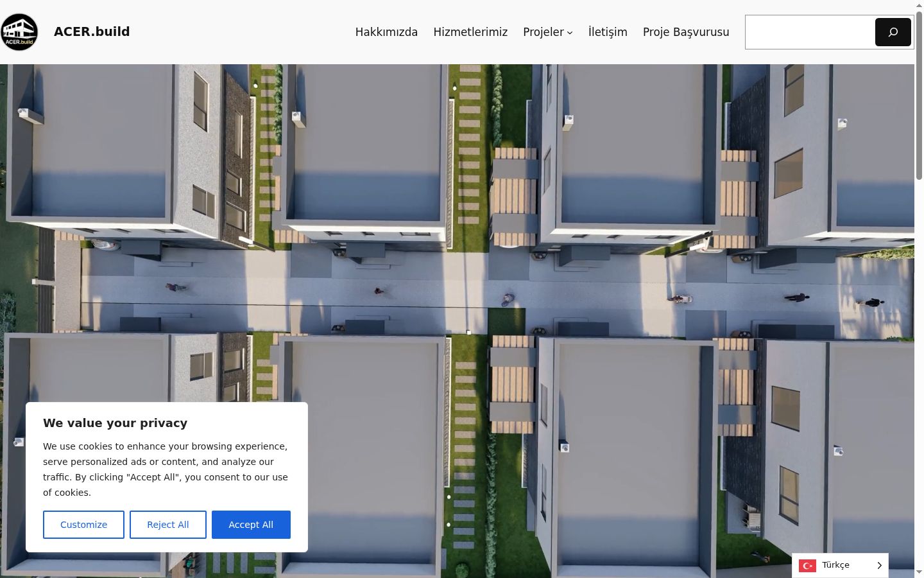Click the ACER.build circular logo
Viewport: 924px width, 578px height.
(x=19, y=32)
